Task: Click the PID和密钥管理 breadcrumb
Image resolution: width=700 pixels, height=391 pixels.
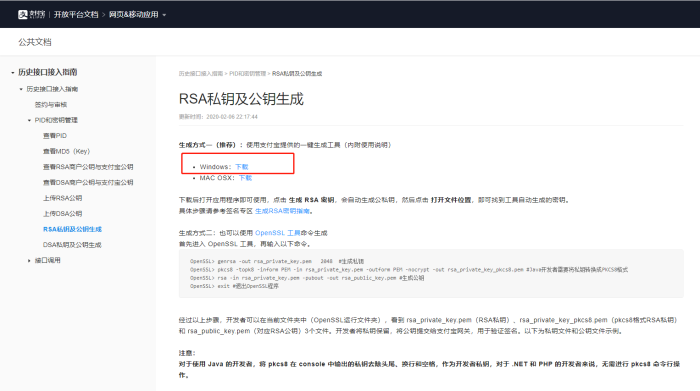Action: (248, 74)
